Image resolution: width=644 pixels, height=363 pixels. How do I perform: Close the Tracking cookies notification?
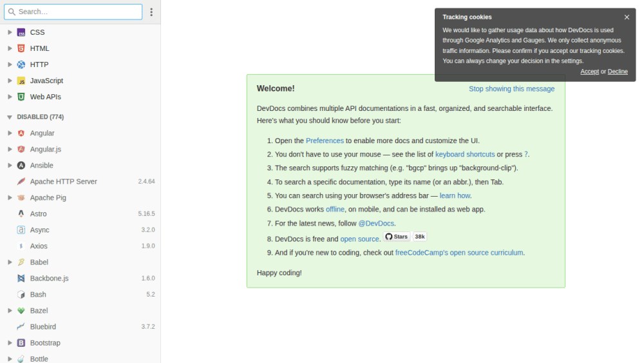pyautogui.click(x=627, y=17)
